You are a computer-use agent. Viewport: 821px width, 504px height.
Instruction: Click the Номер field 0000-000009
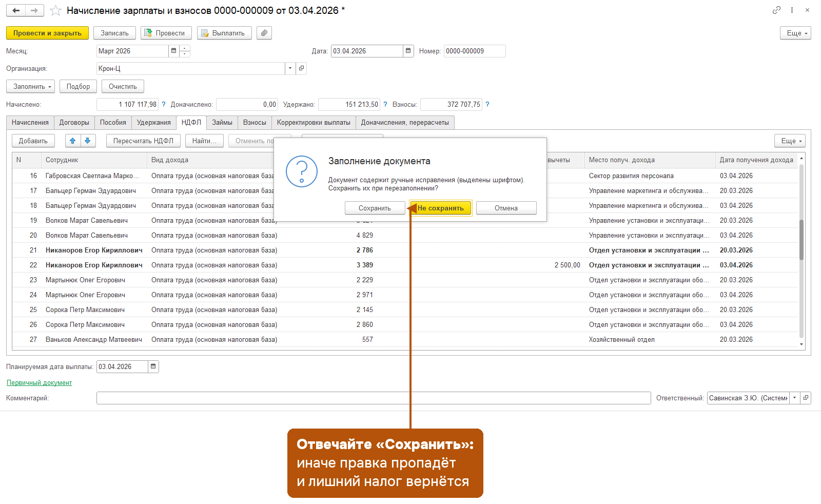pos(475,51)
